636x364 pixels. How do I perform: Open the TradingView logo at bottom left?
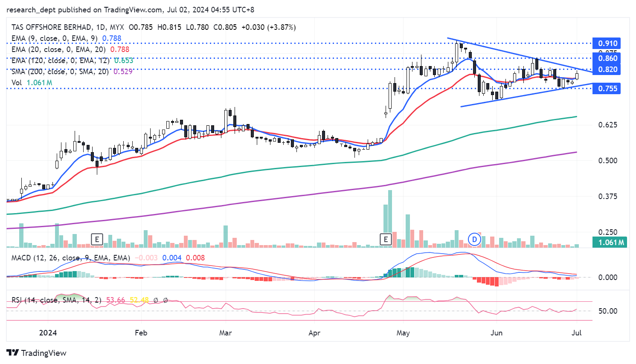click(x=37, y=353)
